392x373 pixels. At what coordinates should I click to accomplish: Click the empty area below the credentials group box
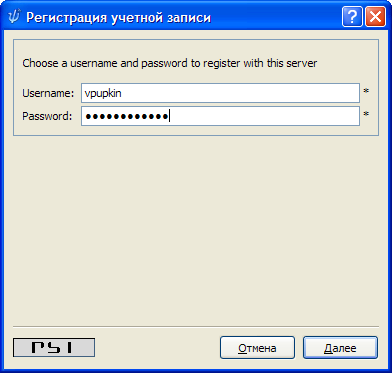tap(196, 230)
